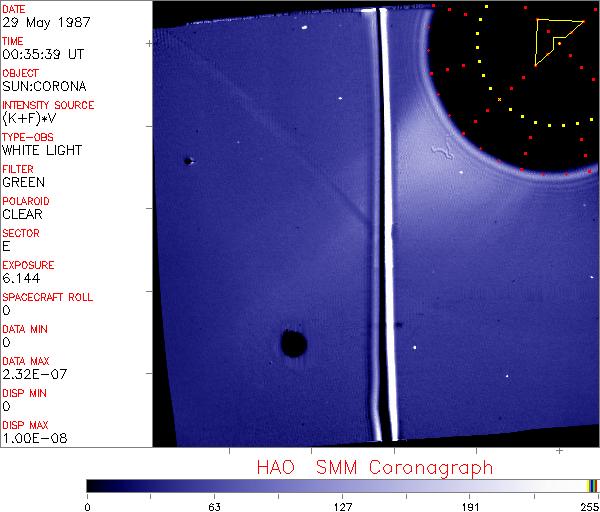This screenshot has width=600, height=512.
Task: Click the GREEN filter value
Action: (x=24, y=183)
